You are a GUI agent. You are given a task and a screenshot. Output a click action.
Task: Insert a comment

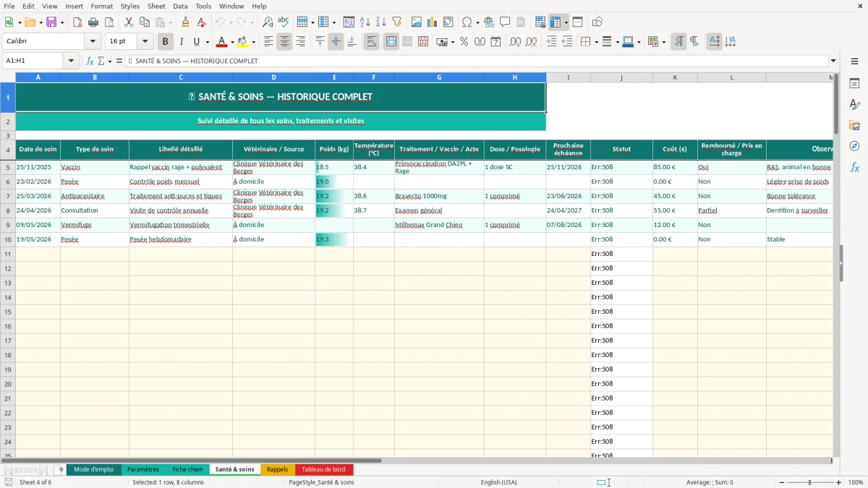coord(505,22)
